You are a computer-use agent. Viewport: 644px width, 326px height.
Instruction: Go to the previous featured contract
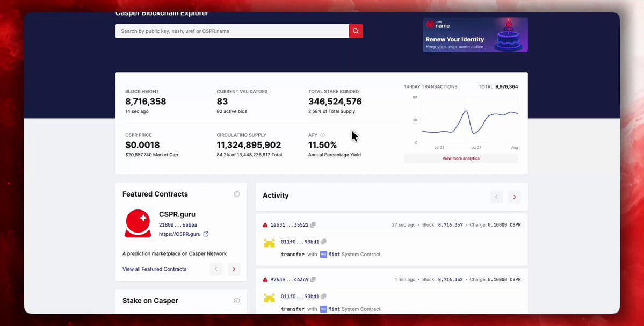[216, 269]
